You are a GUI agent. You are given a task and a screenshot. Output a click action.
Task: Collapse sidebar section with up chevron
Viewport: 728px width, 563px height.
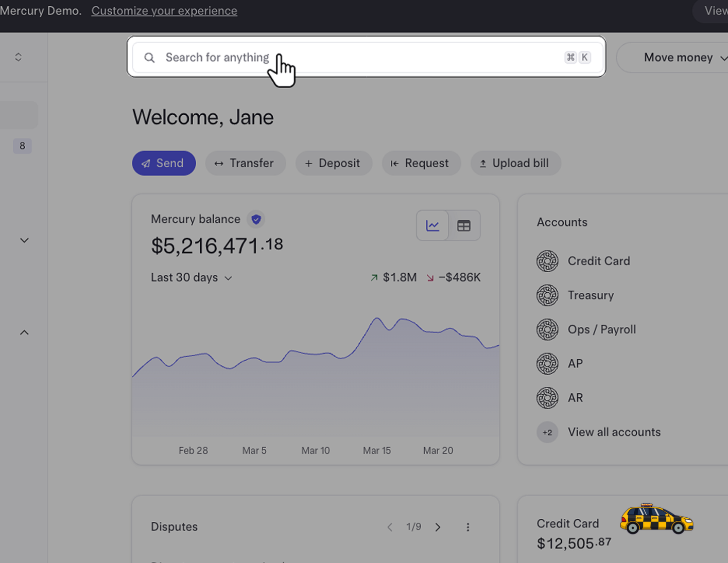click(24, 332)
